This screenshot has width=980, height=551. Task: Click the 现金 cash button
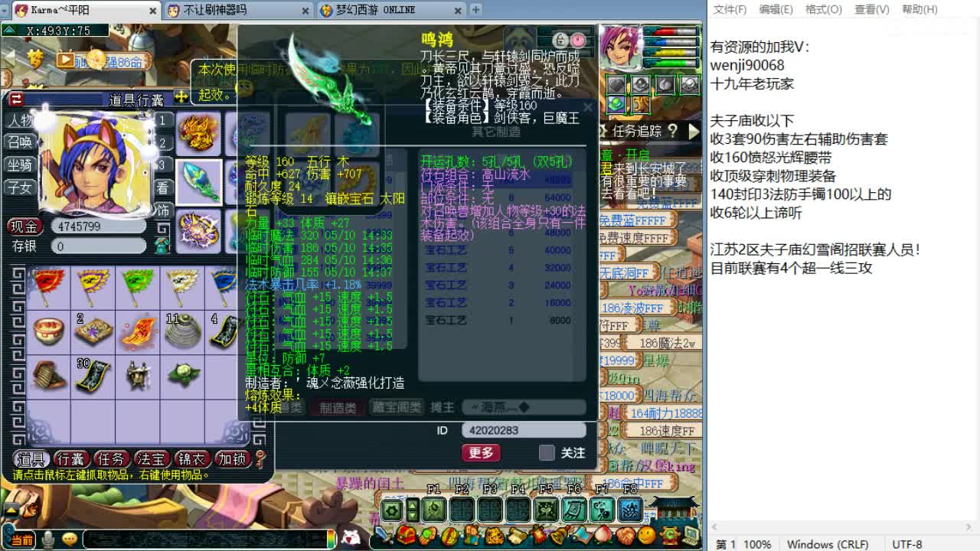pyautogui.click(x=24, y=227)
